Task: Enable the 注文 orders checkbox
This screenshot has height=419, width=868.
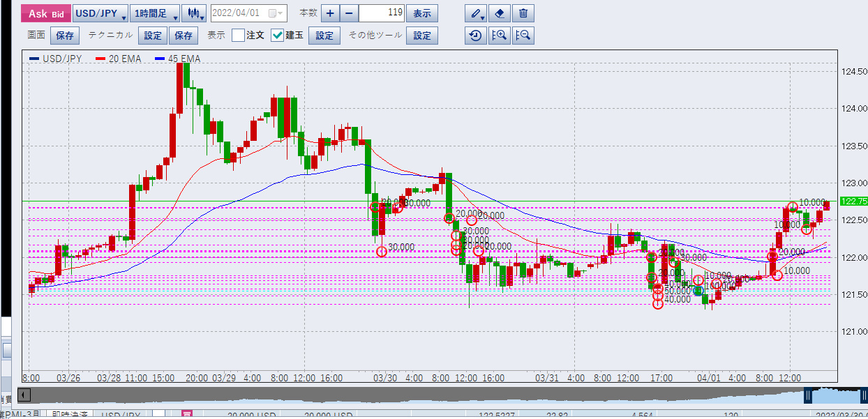Action: [x=239, y=36]
